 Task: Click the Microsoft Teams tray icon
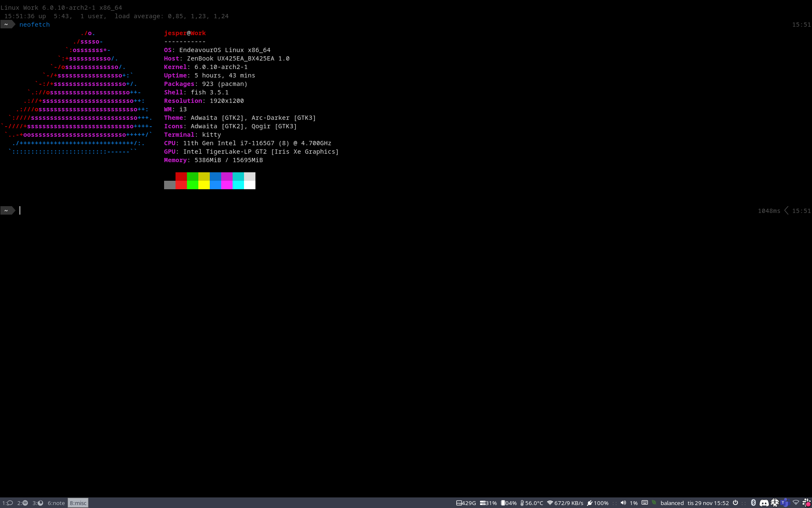pyautogui.click(x=785, y=503)
